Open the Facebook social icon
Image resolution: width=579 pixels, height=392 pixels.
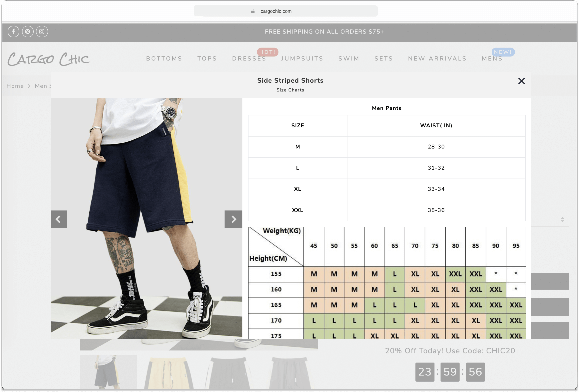tap(13, 31)
